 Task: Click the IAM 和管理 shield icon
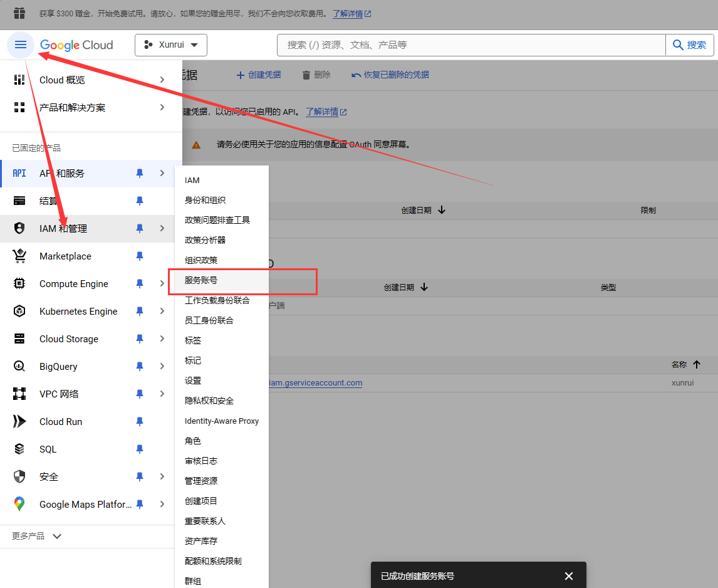[19, 228]
